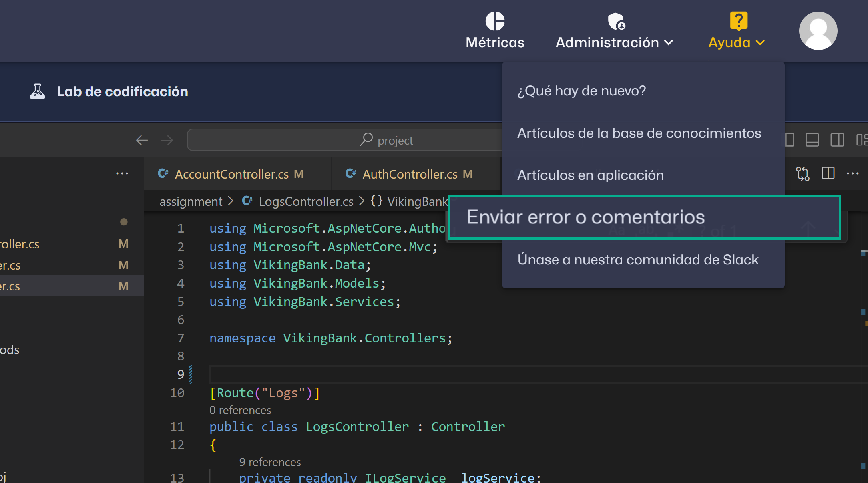Screen dimensions: 868x483
Task: Click line number 10 in gutter
Action: click(x=177, y=393)
